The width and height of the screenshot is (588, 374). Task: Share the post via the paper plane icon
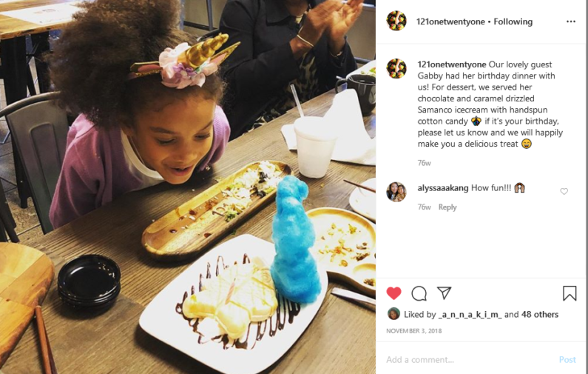click(x=444, y=293)
